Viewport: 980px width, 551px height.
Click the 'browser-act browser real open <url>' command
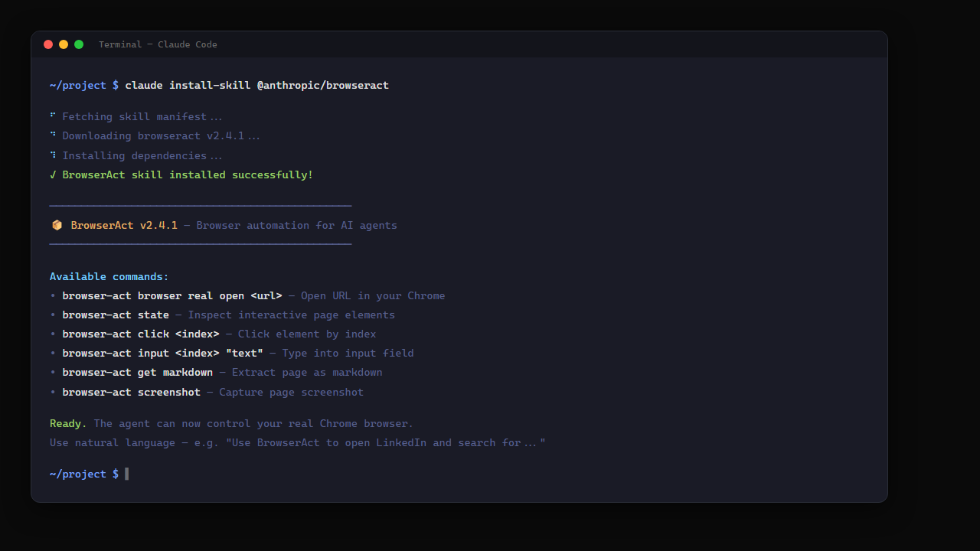tap(172, 295)
